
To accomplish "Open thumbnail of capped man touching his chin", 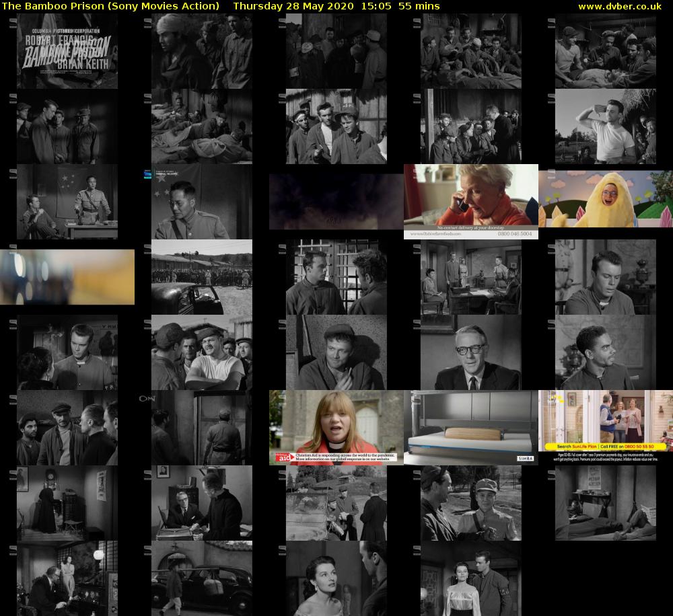I will 336,352.
